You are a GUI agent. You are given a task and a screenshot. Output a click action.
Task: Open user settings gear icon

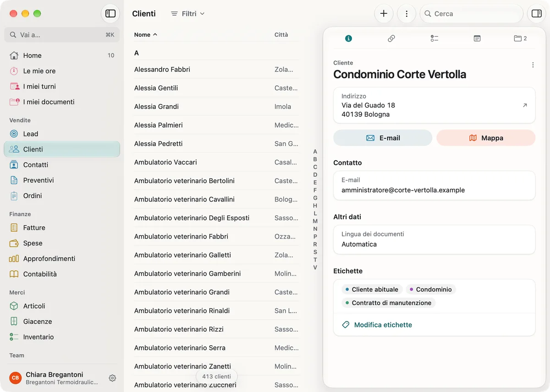[112, 378]
